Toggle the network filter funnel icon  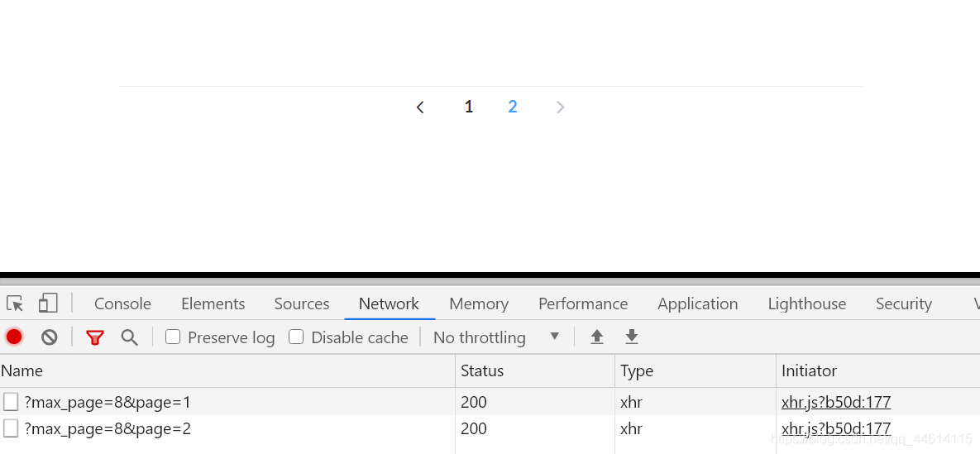pyautogui.click(x=95, y=337)
